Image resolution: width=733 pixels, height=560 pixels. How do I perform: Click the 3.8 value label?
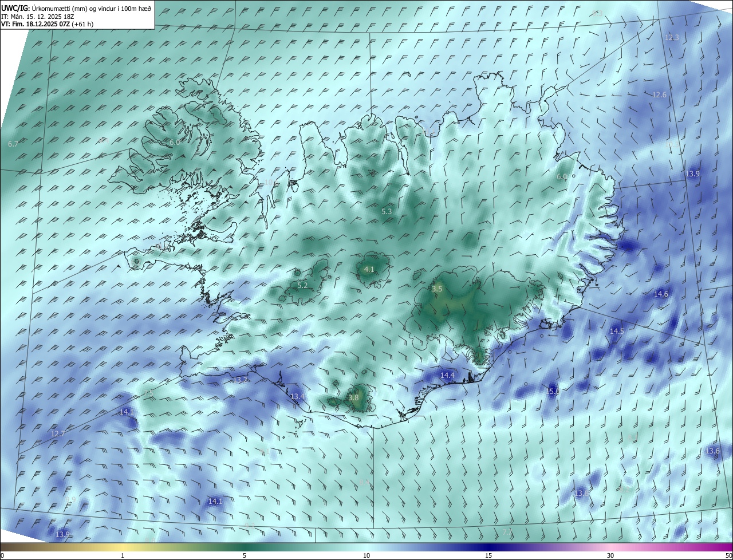tap(353, 398)
